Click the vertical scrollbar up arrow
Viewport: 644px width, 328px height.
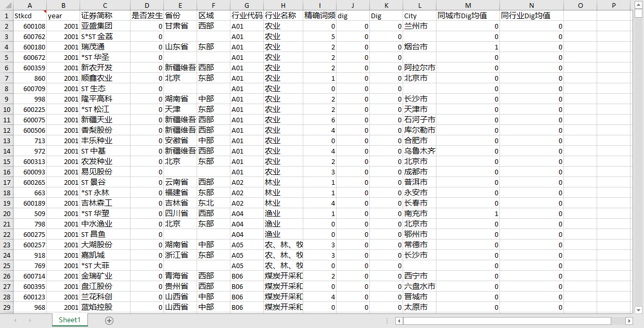tap(639, 5)
